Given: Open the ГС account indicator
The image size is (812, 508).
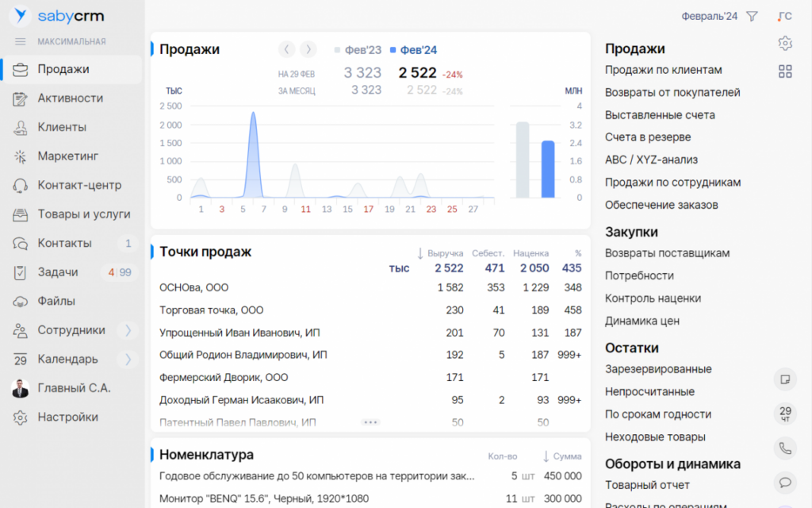Looking at the screenshot, I should (784, 17).
